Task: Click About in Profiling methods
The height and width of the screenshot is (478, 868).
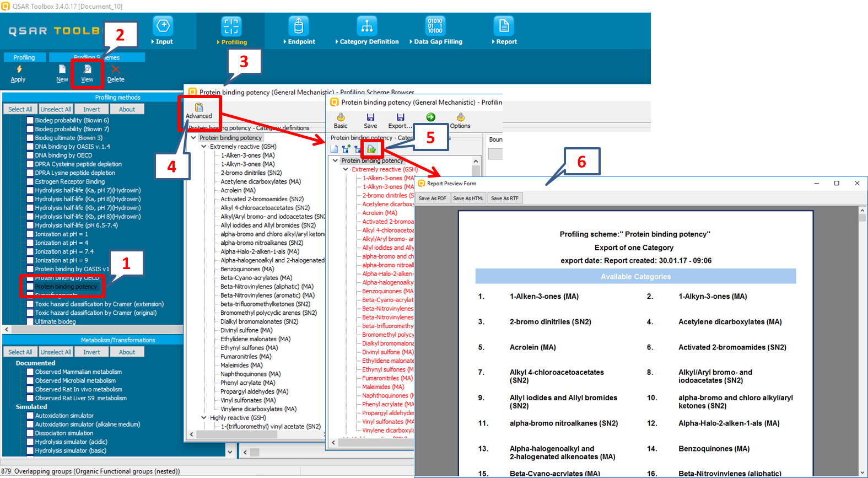Action: [x=127, y=109]
